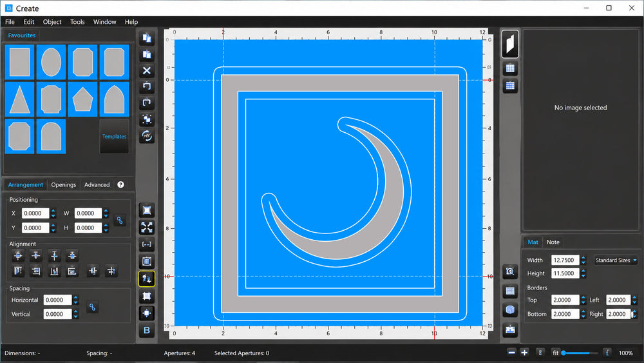This screenshot has width=644, height=363.
Task: Toggle the width and height link lock
Action: tap(120, 221)
